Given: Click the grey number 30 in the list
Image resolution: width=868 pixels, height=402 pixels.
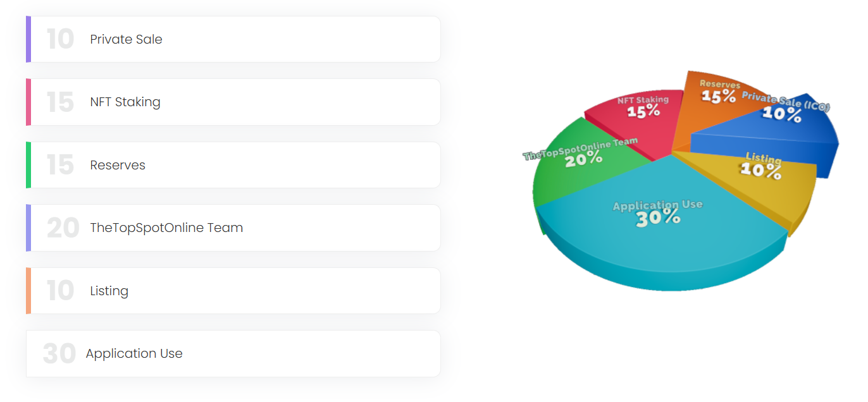Looking at the screenshot, I should tap(59, 354).
